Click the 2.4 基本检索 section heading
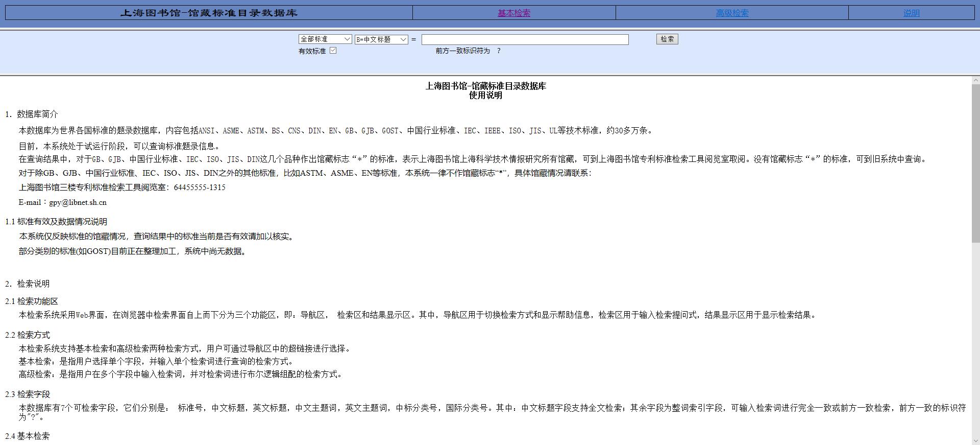This screenshot has width=980, height=445. (x=28, y=436)
